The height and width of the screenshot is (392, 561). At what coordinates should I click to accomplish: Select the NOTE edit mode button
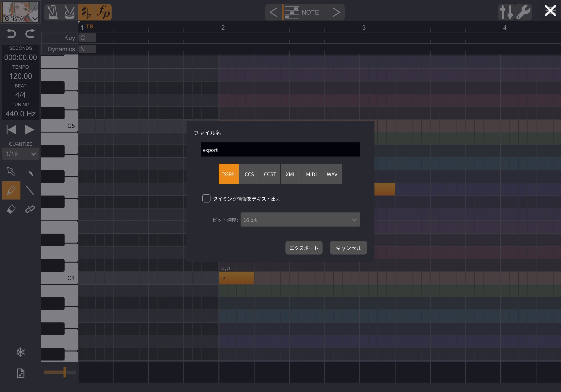(x=305, y=12)
